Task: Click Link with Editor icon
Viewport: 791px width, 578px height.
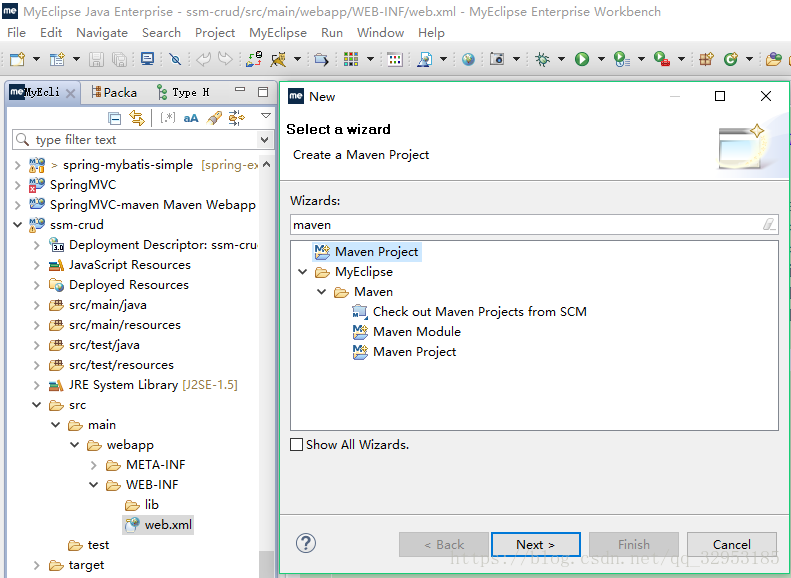Action: click(137, 119)
